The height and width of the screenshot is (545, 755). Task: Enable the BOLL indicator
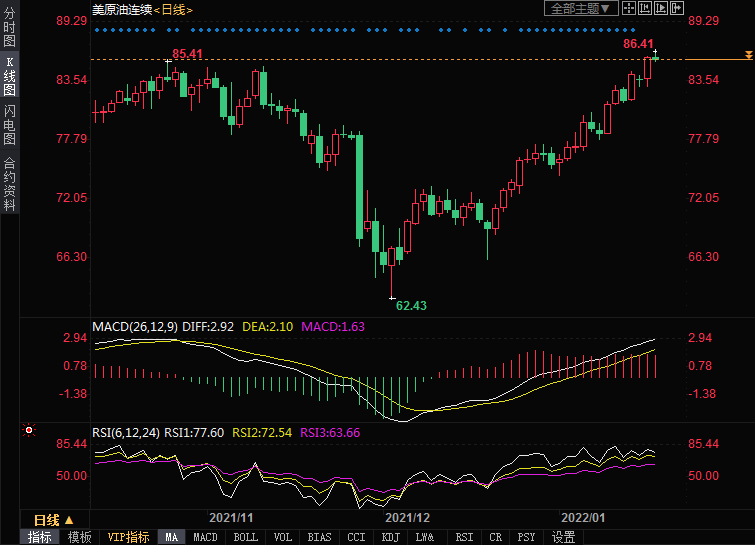[245, 537]
